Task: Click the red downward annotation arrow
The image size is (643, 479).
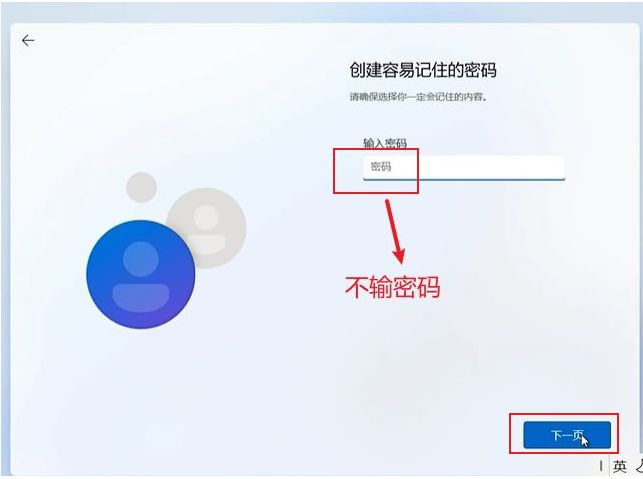Action: click(394, 232)
